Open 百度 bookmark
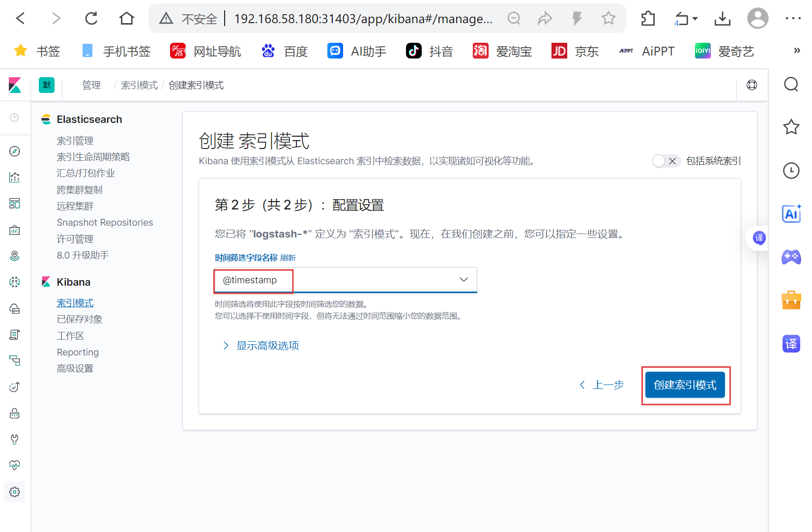 coord(285,51)
